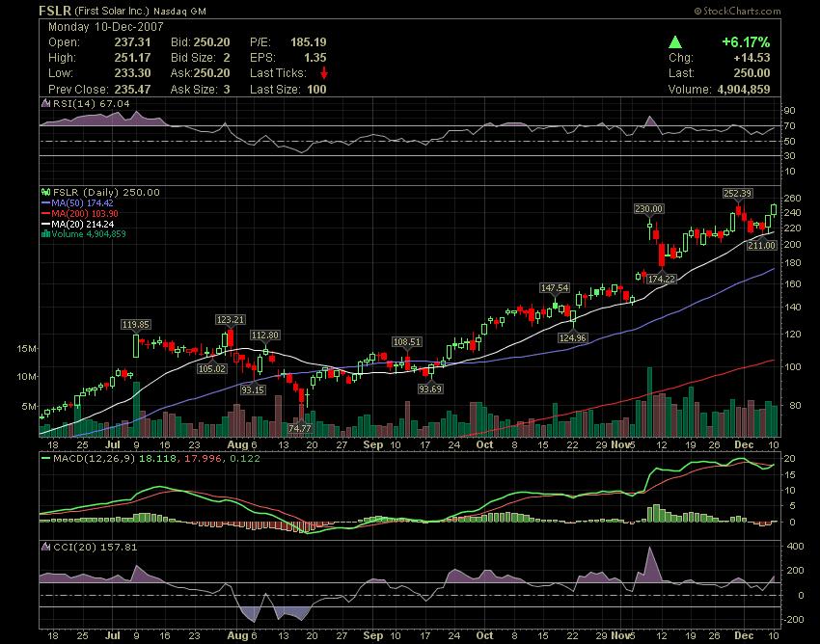Click the Chg value +14.53
The width and height of the screenshot is (820, 644).
point(752,58)
